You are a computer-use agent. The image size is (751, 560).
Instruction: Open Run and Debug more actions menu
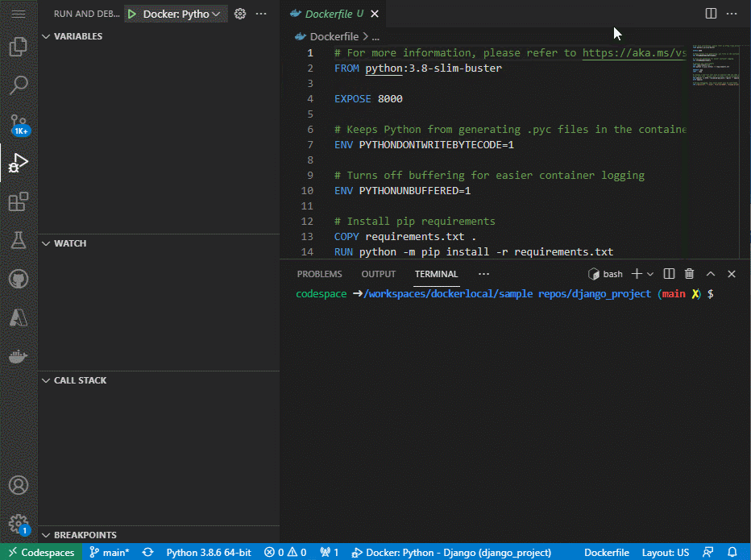tap(261, 14)
